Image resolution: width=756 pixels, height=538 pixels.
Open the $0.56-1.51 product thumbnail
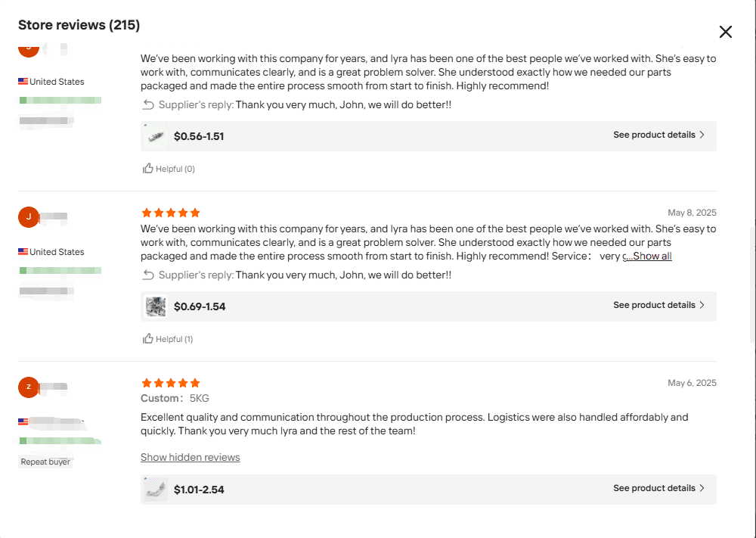coord(156,136)
